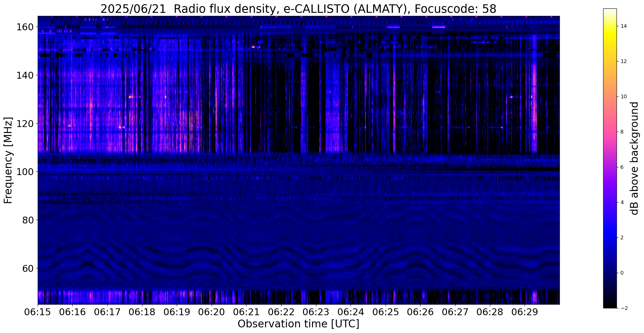Click the colorbar tick value 0
Image resolution: width=644 pixels, height=333 pixels.
click(x=622, y=273)
